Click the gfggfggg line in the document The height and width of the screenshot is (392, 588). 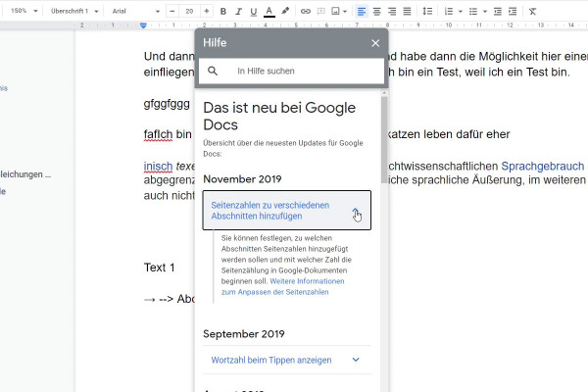click(x=167, y=104)
